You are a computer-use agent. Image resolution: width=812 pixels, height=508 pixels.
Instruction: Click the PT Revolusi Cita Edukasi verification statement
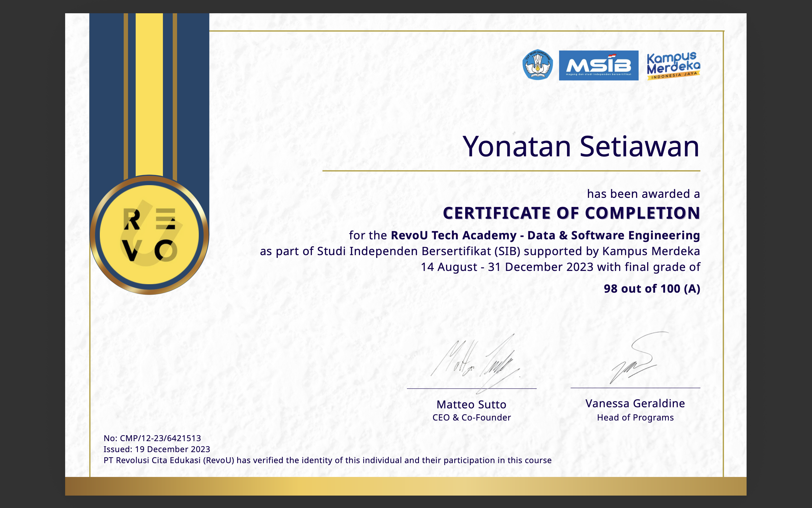(x=328, y=460)
